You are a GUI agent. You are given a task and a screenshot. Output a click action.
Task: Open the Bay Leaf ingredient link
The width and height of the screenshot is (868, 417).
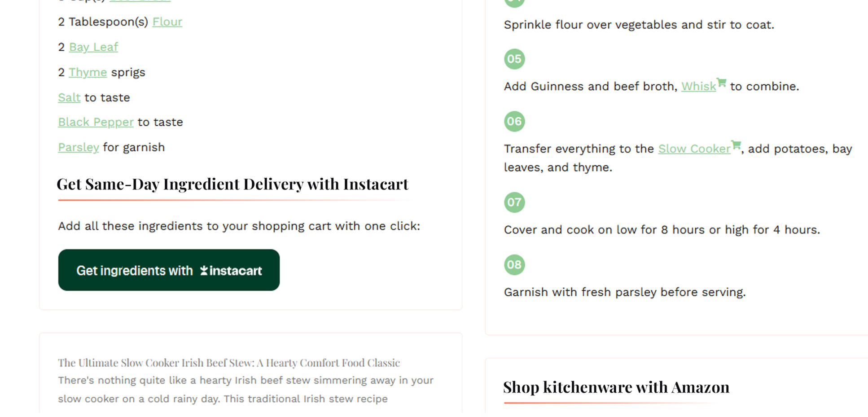(93, 47)
